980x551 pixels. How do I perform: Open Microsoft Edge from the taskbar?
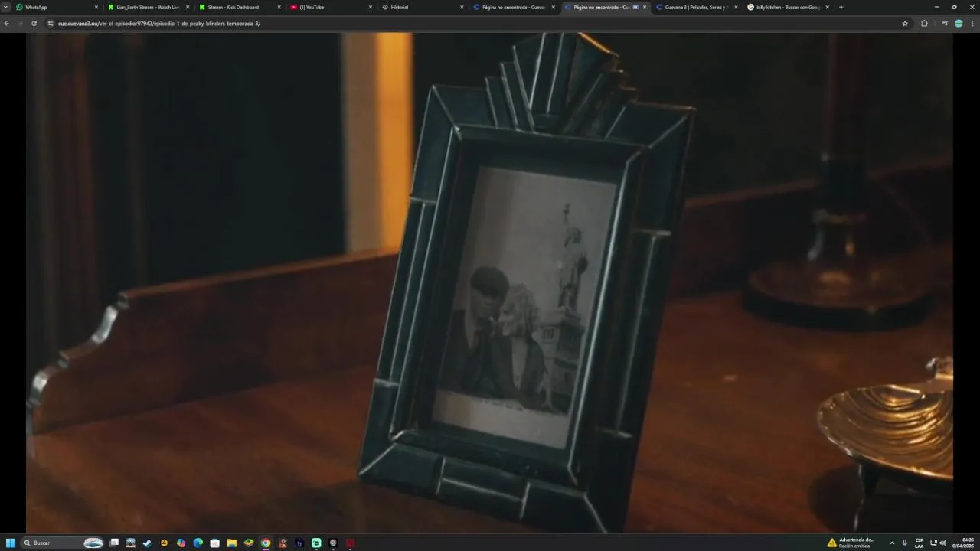click(x=198, y=543)
